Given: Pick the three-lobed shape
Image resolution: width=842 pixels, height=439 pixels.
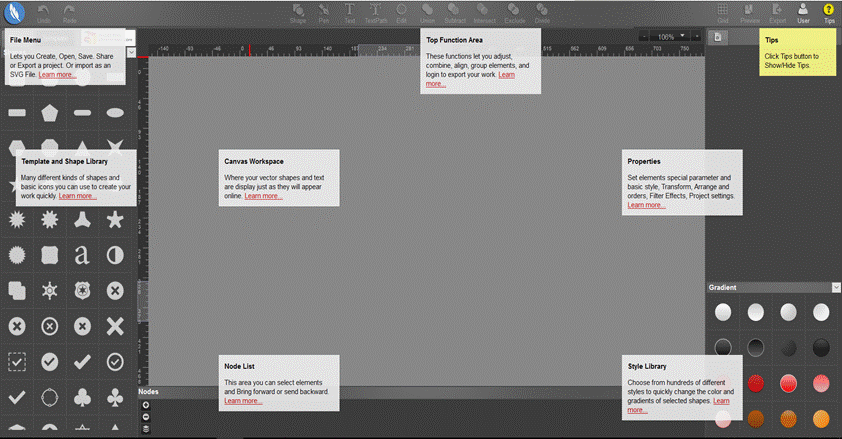Looking at the screenshot, I should [82, 220].
